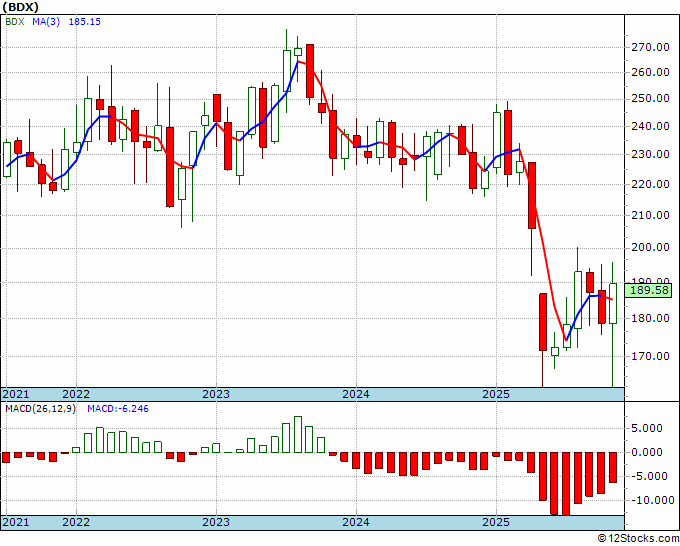Image resolution: width=680 pixels, height=546 pixels.
Task: Click the MA(3) indicator label
Action: pos(46,22)
